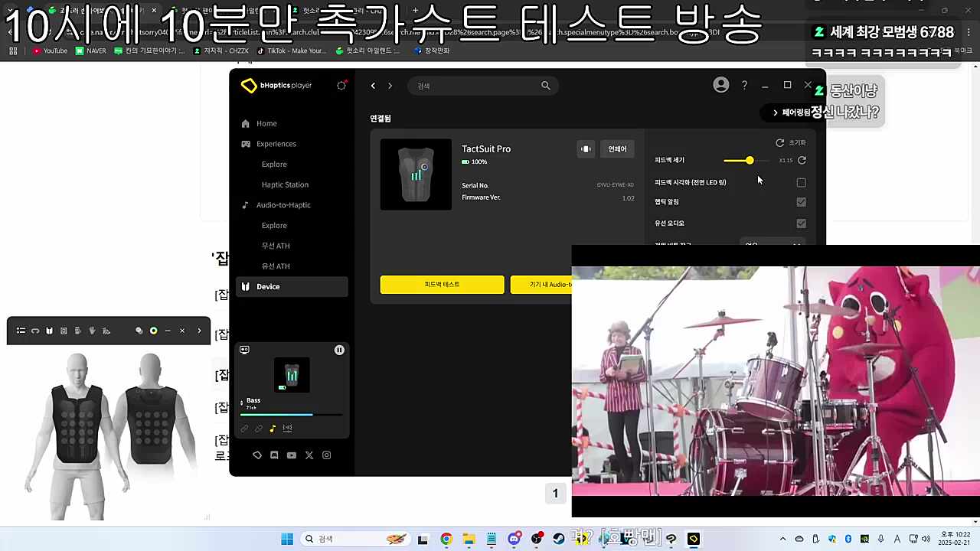The height and width of the screenshot is (551, 980).
Task: Open Steam from the taskbar
Action: click(559, 540)
